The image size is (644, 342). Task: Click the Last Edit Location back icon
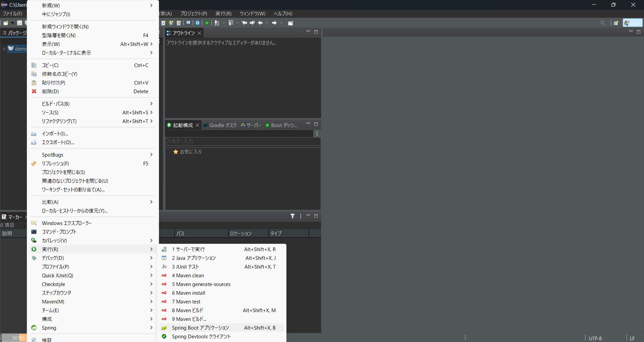pyautogui.click(x=245, y=23)
